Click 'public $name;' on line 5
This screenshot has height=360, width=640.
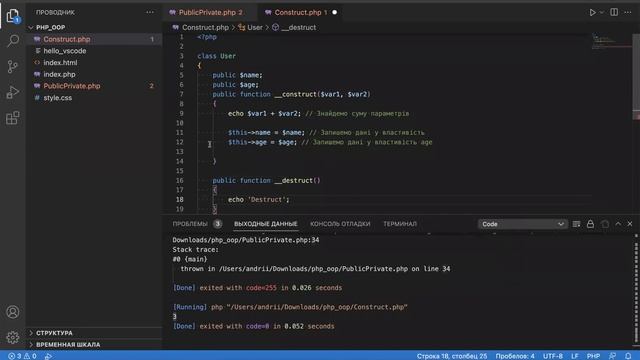(x=238, y=75)
